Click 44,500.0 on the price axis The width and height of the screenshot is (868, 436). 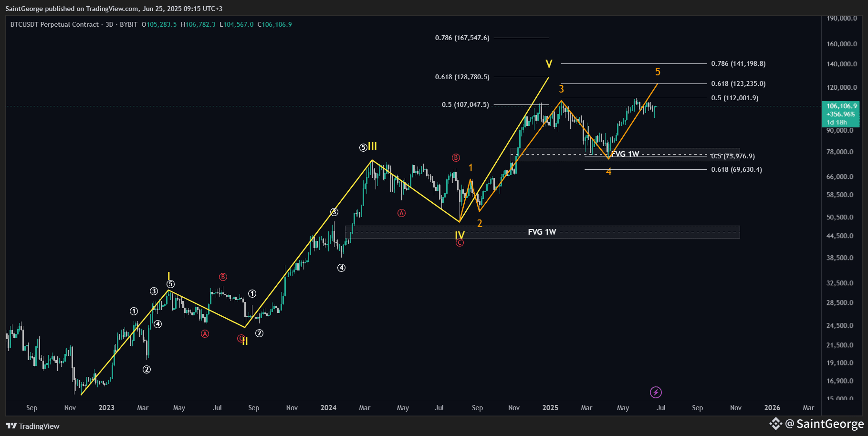[x=840, y=236]
